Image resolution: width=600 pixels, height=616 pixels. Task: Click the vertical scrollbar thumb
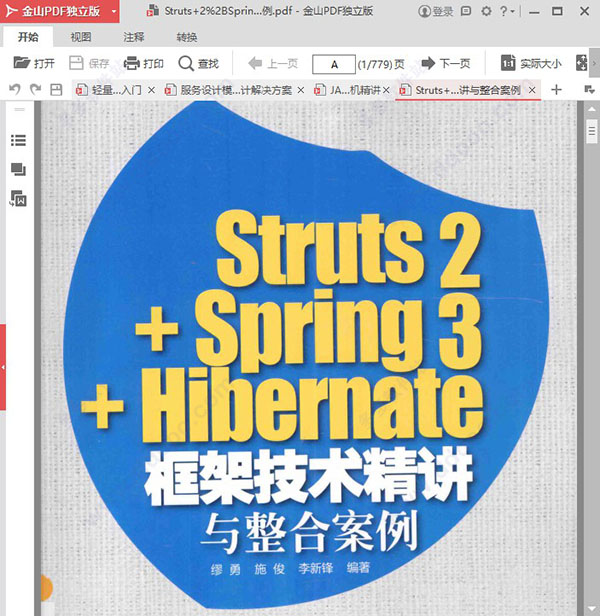pos(591,132)
